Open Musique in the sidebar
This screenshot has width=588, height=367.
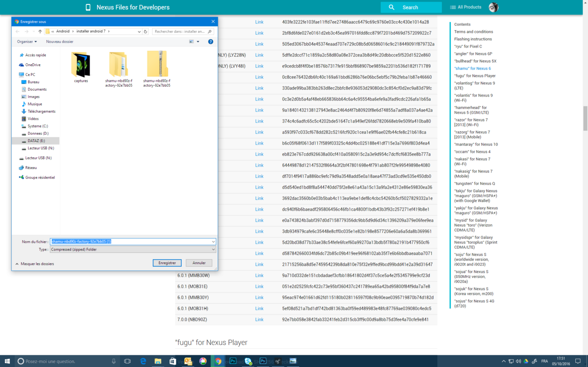(35, 104)
